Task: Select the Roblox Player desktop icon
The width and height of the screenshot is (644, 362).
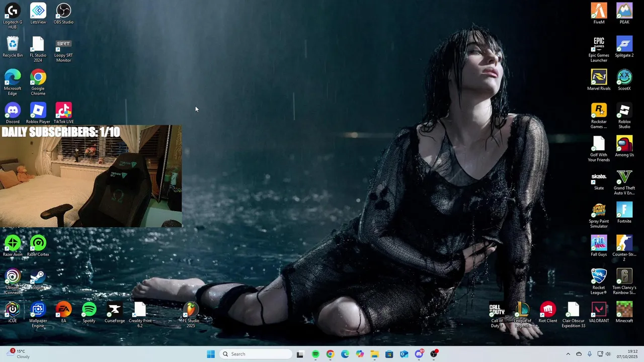Action: [x=38, y=114]
